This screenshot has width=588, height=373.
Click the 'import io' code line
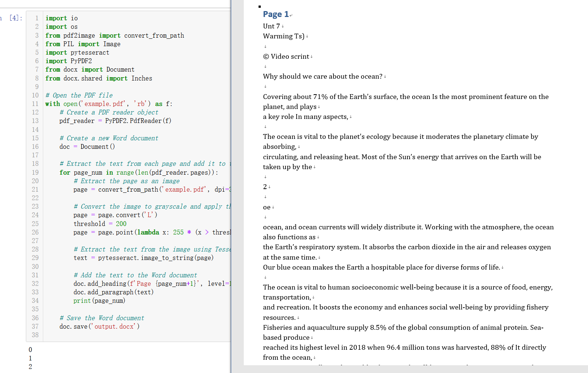[x=61, y=18]
